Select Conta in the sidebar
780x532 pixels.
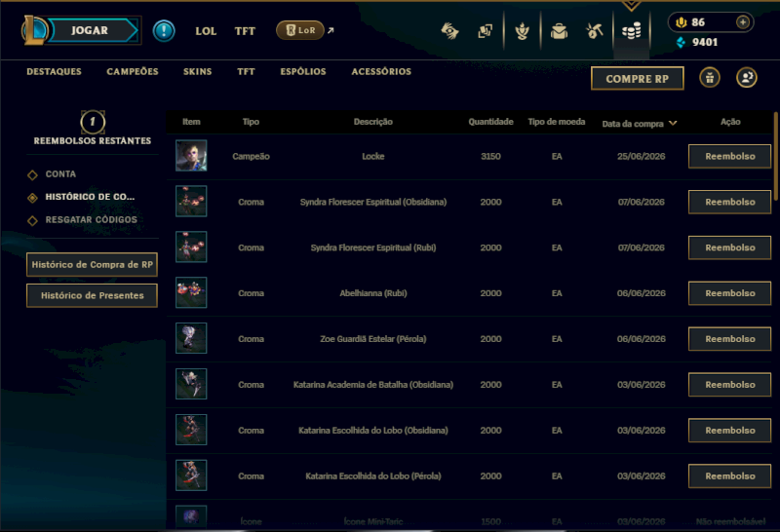(x=60, y=174)
